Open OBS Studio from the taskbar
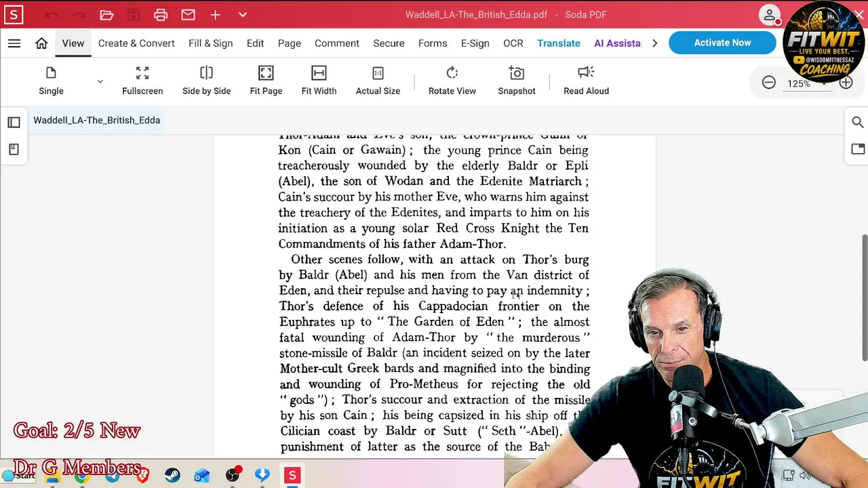Screen dimensions: 868x488 [233, 476]
